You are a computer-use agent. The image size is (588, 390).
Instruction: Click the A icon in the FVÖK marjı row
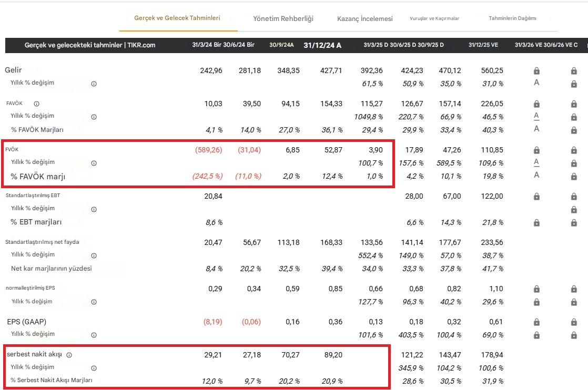click(536, 175)
